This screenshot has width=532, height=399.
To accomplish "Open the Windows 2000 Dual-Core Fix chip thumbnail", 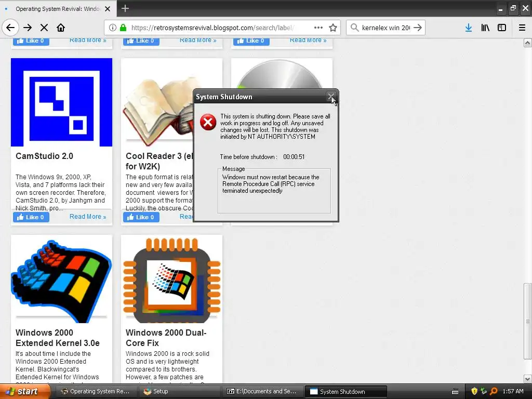I will (x=171, y=279).
